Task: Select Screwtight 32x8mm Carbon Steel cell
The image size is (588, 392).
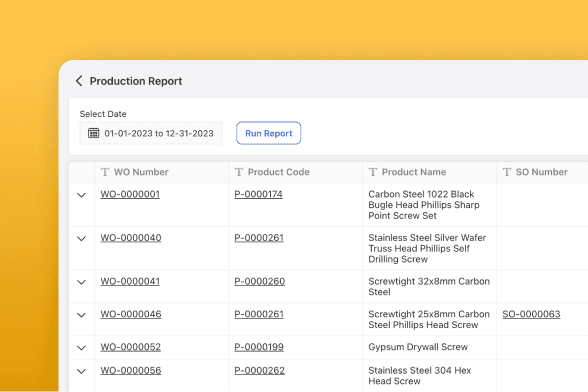Action: click(429, 287)
